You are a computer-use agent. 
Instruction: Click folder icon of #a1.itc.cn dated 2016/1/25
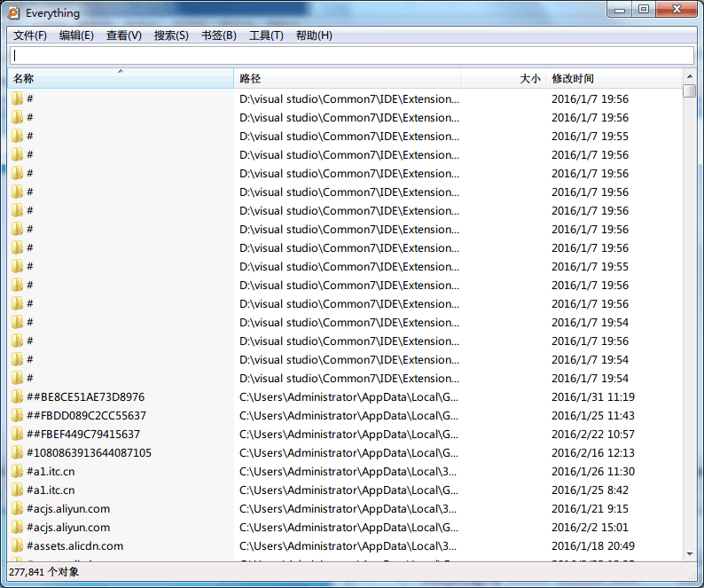(17, 490)
